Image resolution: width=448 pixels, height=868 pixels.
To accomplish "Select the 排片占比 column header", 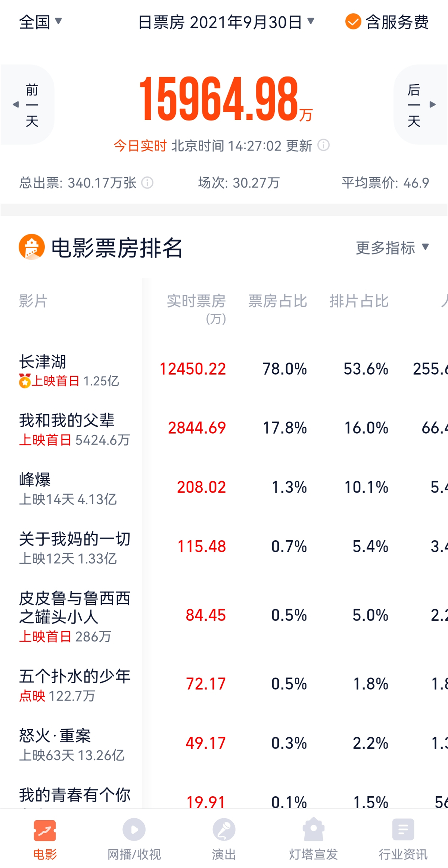I will [359, 301].
